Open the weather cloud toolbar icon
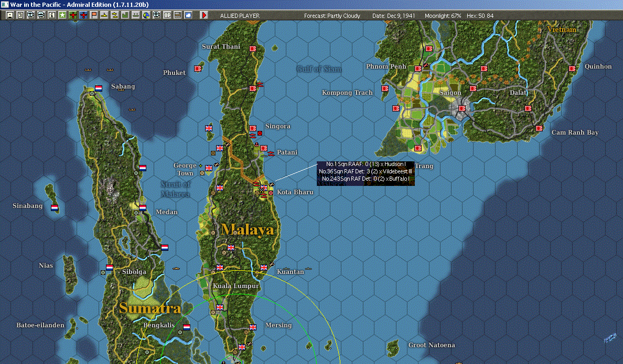 point(188,15)
